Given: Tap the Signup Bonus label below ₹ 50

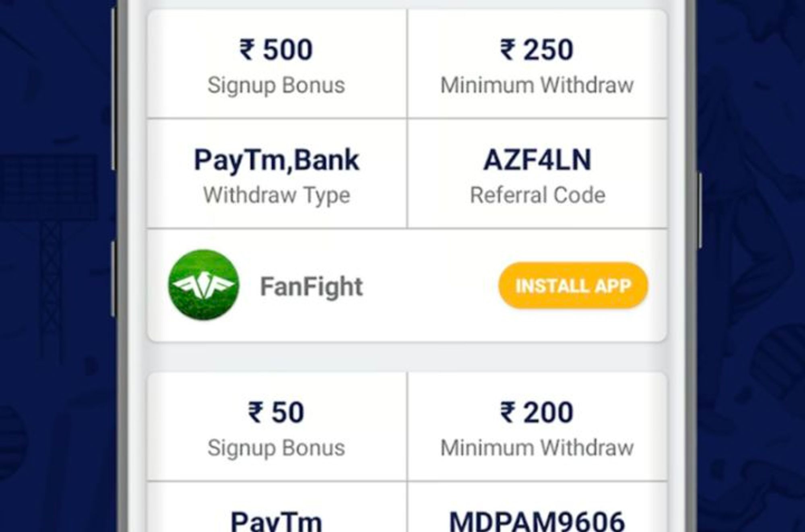Looking at the screenshot, I should pyautogui.click(x=277, y=448).
